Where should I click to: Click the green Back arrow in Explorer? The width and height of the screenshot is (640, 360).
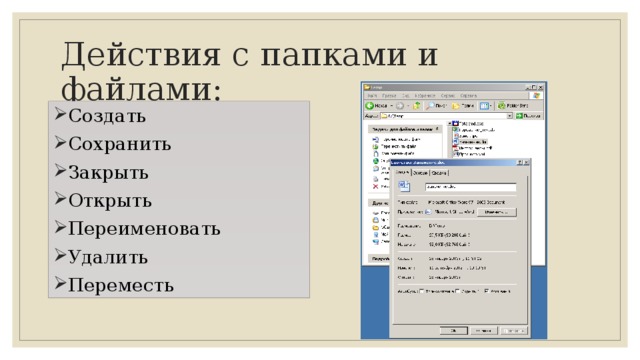(x=369, y=106)
